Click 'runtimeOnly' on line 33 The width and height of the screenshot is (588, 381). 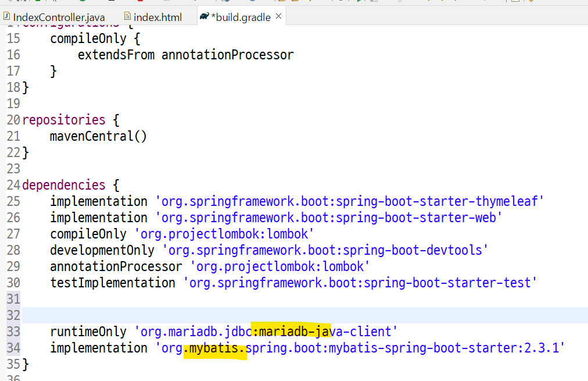tap(88, 332)
